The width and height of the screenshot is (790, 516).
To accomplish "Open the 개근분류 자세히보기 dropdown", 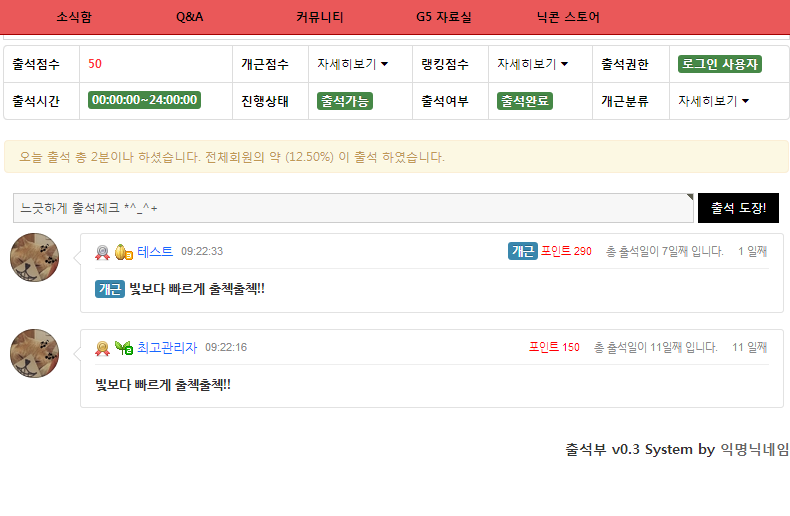I will point(713,101).
